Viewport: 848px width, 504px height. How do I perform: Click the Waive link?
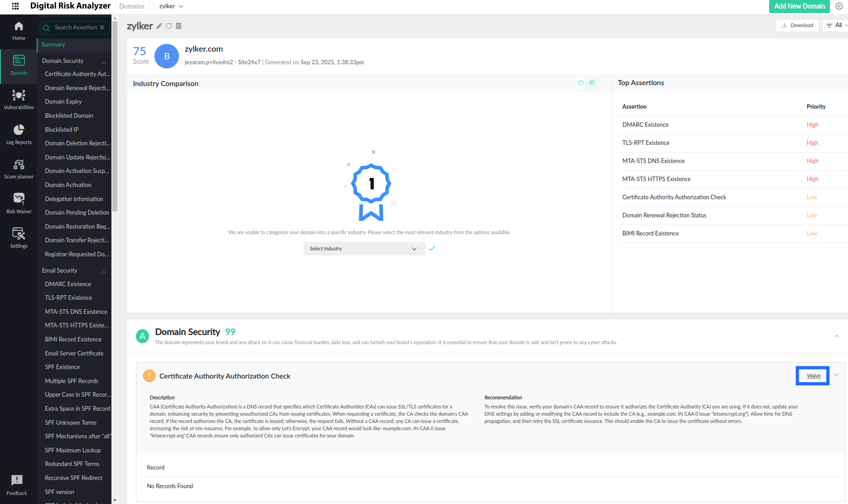(813, 376)
